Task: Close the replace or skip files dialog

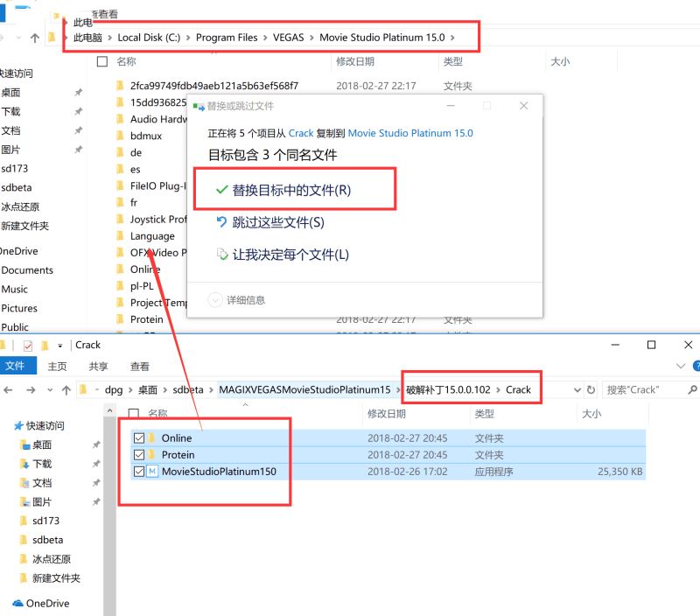Action: pos(523,106)
